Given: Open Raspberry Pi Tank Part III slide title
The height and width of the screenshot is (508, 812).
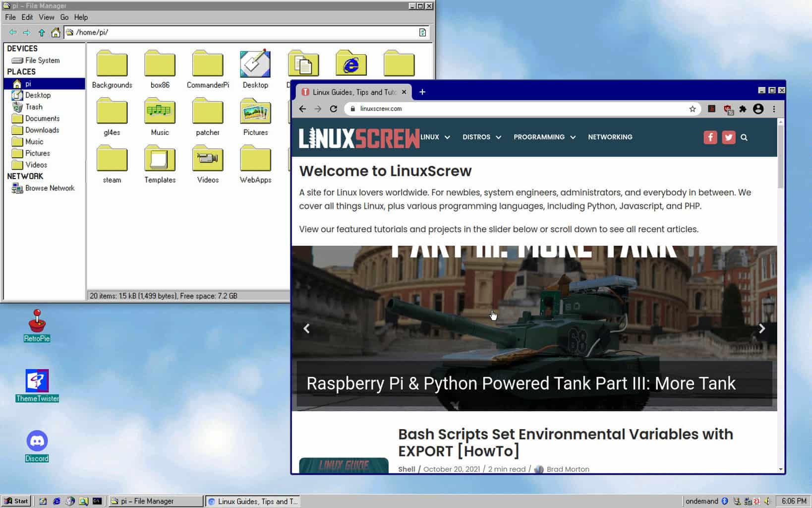Looking at the screenshot, I should pyautogui.click(x=521, y=383).
